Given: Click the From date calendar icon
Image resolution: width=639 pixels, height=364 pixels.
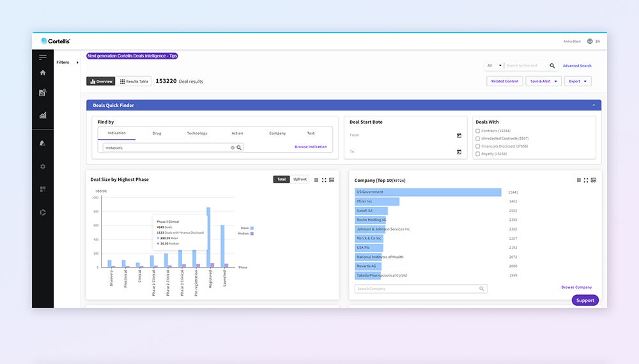Looking at the screenshot, I should [459, 135].
